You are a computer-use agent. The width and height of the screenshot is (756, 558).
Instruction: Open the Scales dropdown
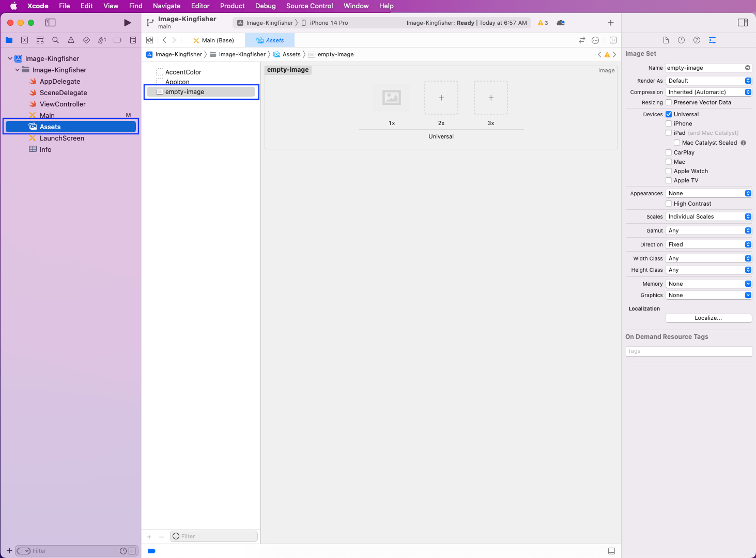708,216
